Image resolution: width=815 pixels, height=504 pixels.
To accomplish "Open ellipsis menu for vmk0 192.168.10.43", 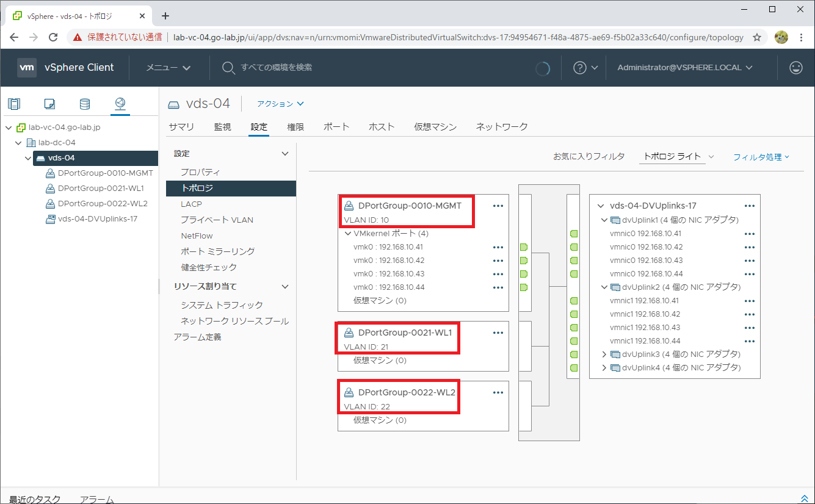I will pyautogui.click(x=498, y=274).
